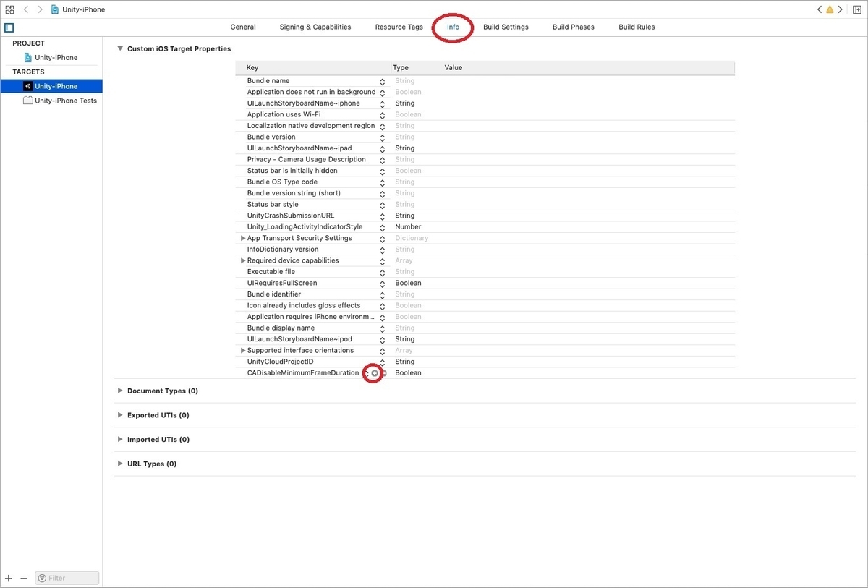The image size is (868, 588).
Task: Expand App Transport Security Settings dictionary
Action: 243,238
